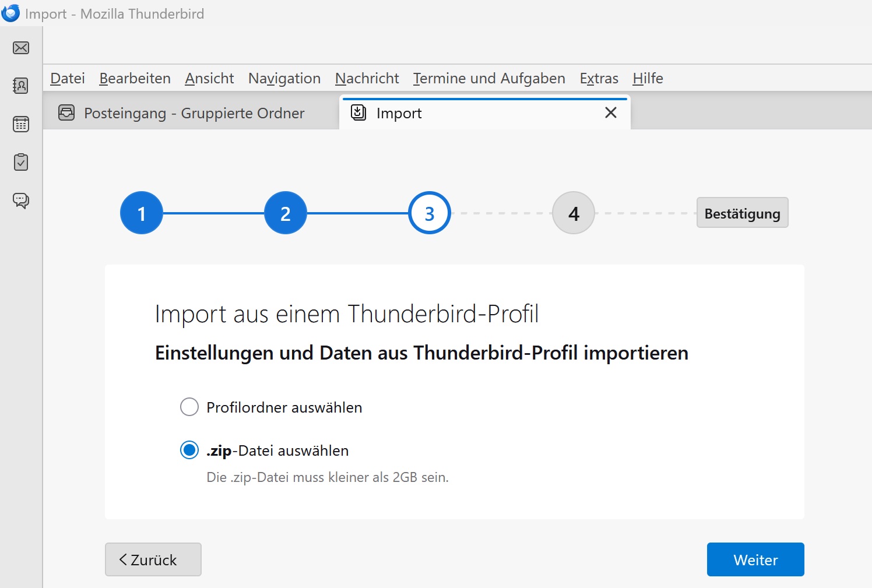This screenshot has height=588, width=872.
Task: Select '.zip-Datei auswählen' radio option
Action: coord(189,450)
